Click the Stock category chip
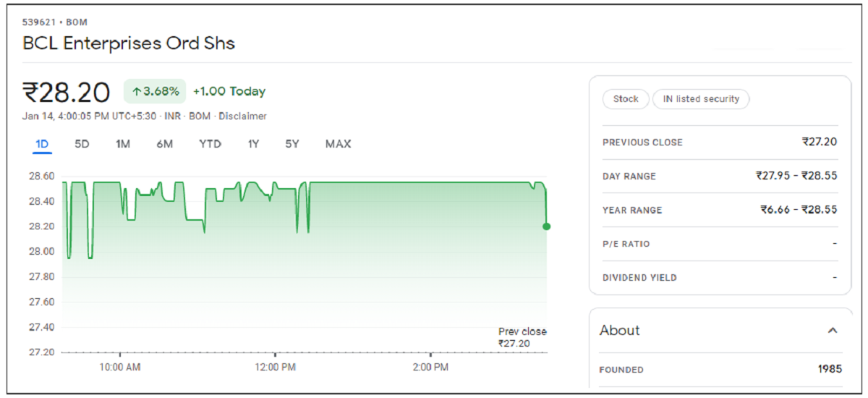 coord(626,99)
